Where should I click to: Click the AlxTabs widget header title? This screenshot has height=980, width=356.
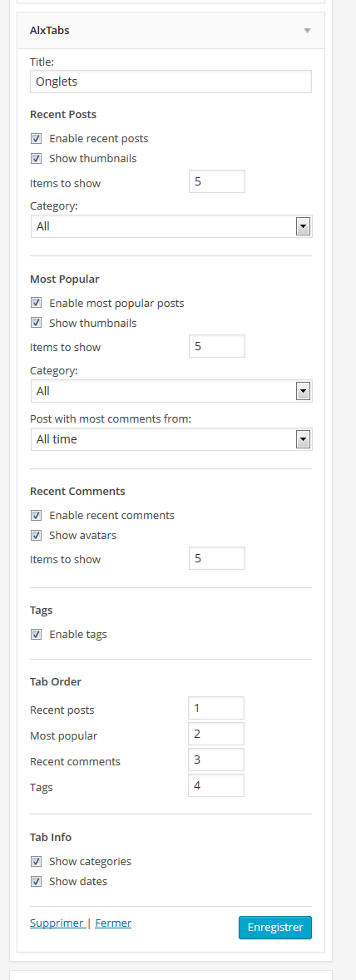(49, 30)
